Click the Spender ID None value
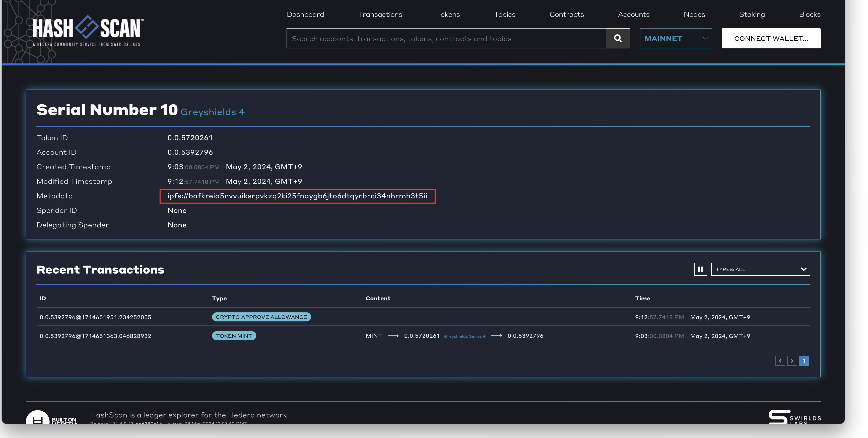This screenshot has height=438, width=868. tap(177, 210)
